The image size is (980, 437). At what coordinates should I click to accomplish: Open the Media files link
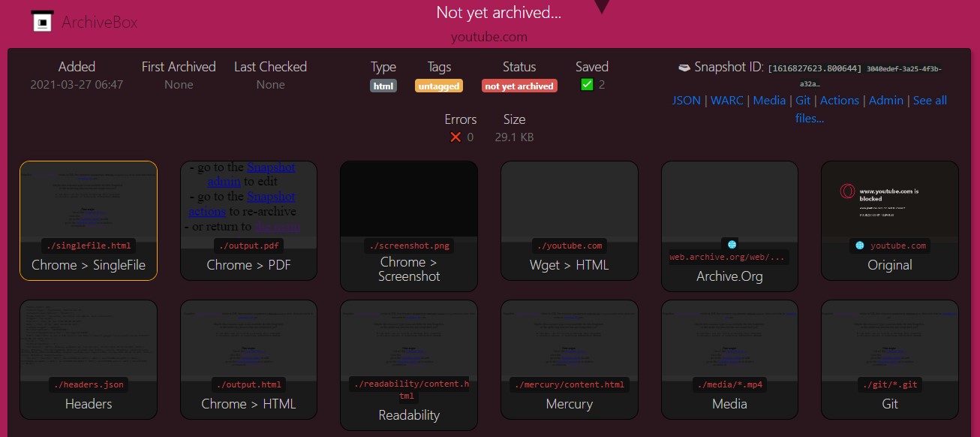pos(769,101)
